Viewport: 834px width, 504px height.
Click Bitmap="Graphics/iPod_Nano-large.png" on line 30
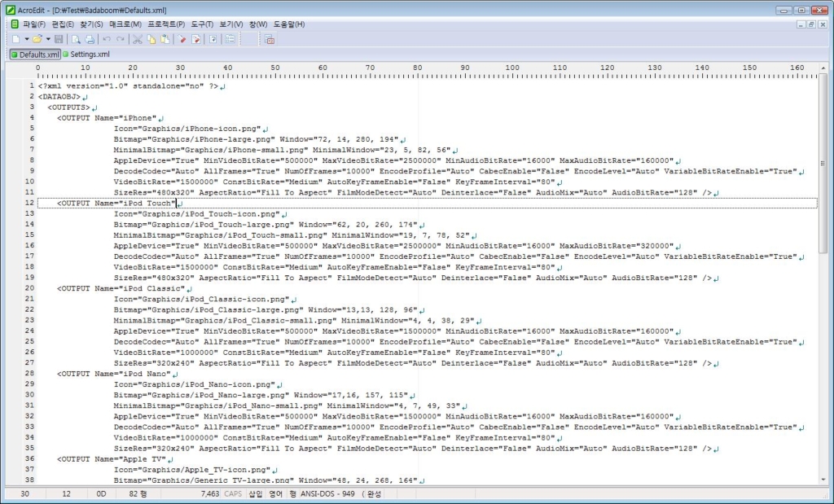pyautogui.click(x=202, y=395)
